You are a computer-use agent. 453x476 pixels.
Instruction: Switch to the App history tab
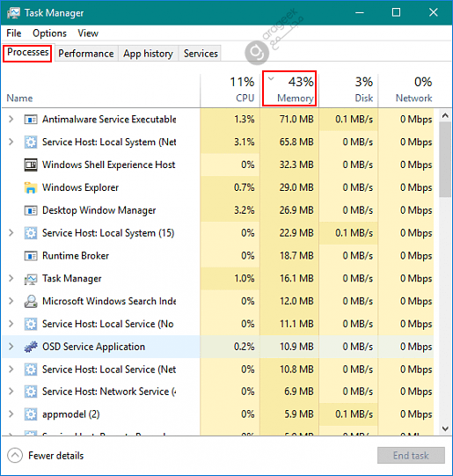[x=148, y=54]
